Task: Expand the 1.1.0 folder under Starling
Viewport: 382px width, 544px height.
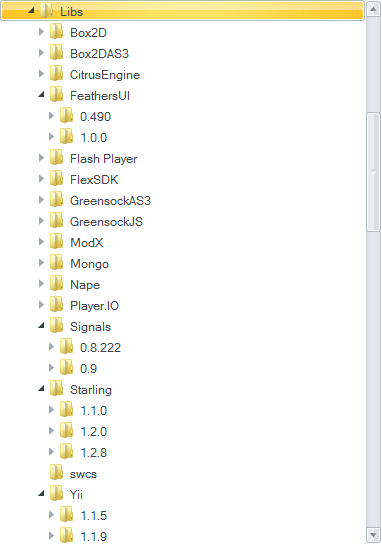Action: (x=51, y=410)
